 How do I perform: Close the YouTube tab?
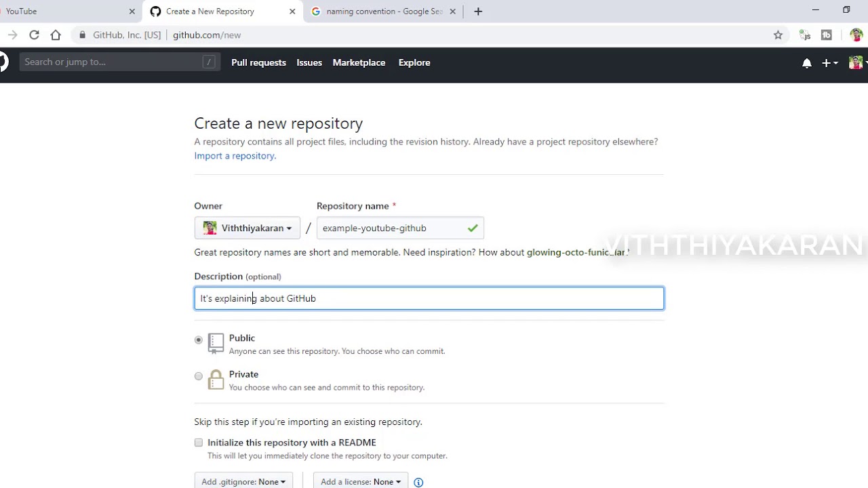[x=132, y=12]
